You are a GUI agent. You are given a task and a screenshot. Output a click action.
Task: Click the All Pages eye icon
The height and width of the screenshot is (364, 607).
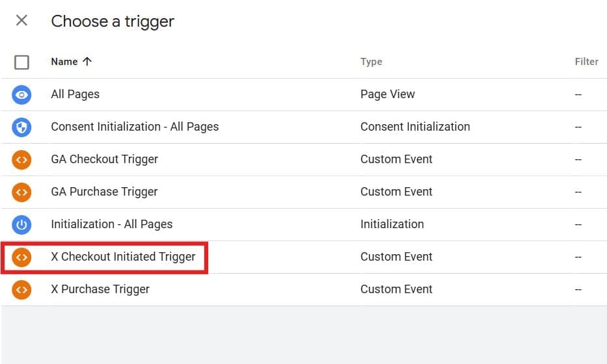point(21,94)
